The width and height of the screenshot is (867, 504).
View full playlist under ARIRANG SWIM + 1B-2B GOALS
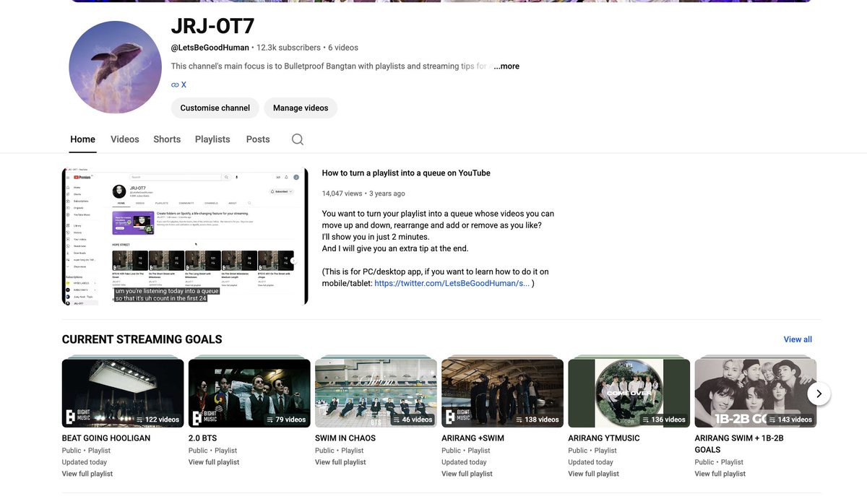pos(720,474)
